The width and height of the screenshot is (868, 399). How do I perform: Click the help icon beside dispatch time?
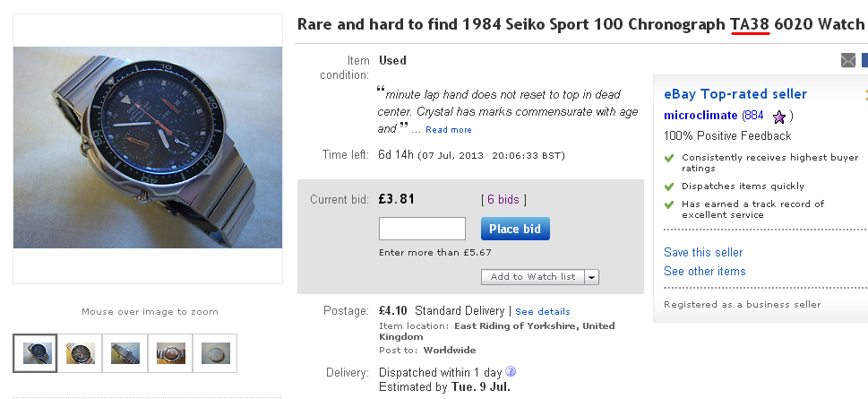click(511, 371)
